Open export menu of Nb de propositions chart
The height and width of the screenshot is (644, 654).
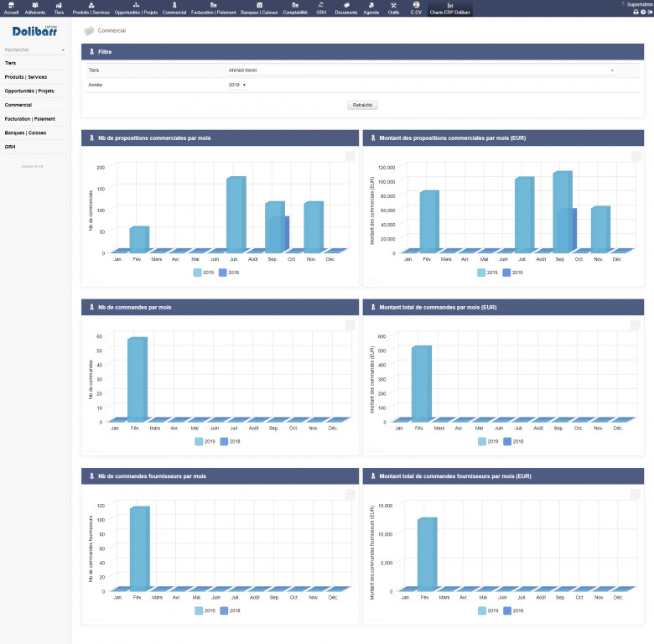click(x=350, y=156)
